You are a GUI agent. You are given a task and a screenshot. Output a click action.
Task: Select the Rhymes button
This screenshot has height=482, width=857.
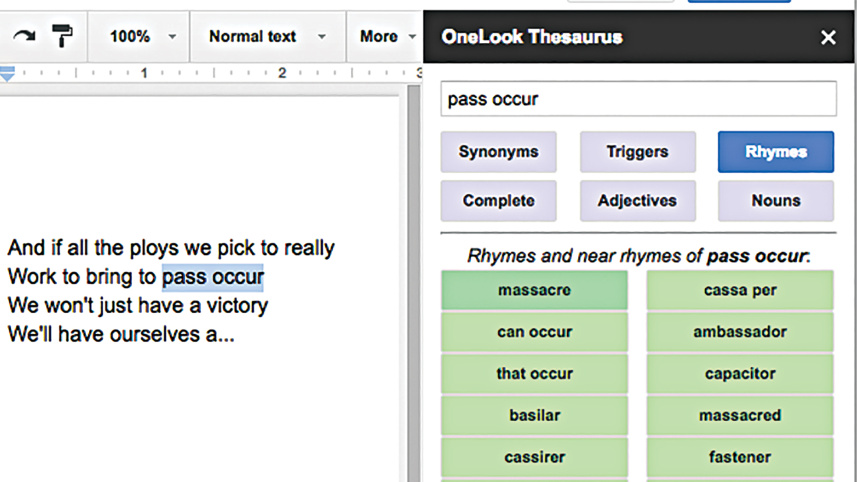775,153
